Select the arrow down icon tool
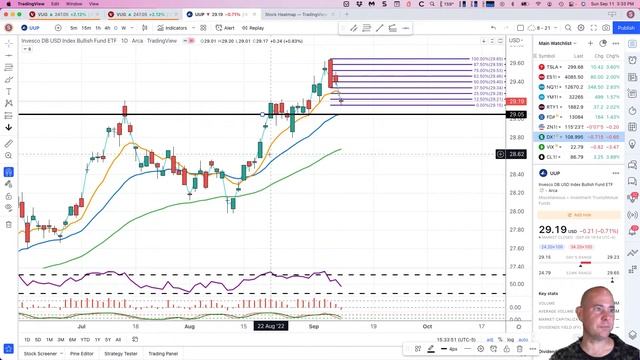 tap(9, 128)
